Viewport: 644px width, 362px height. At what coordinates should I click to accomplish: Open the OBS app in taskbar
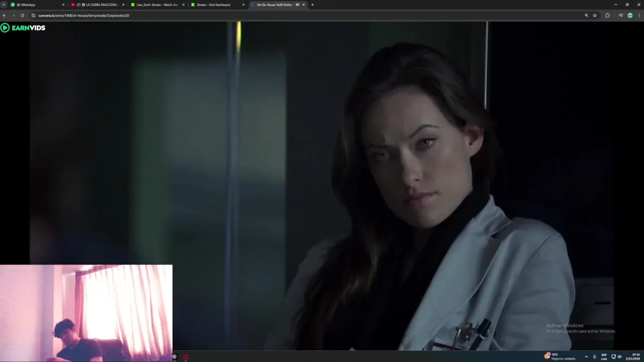[x=175, y=356]
